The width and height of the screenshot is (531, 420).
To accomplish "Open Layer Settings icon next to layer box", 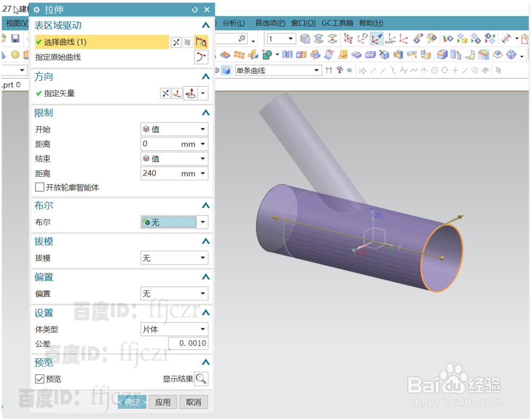I will pos(305,39).
